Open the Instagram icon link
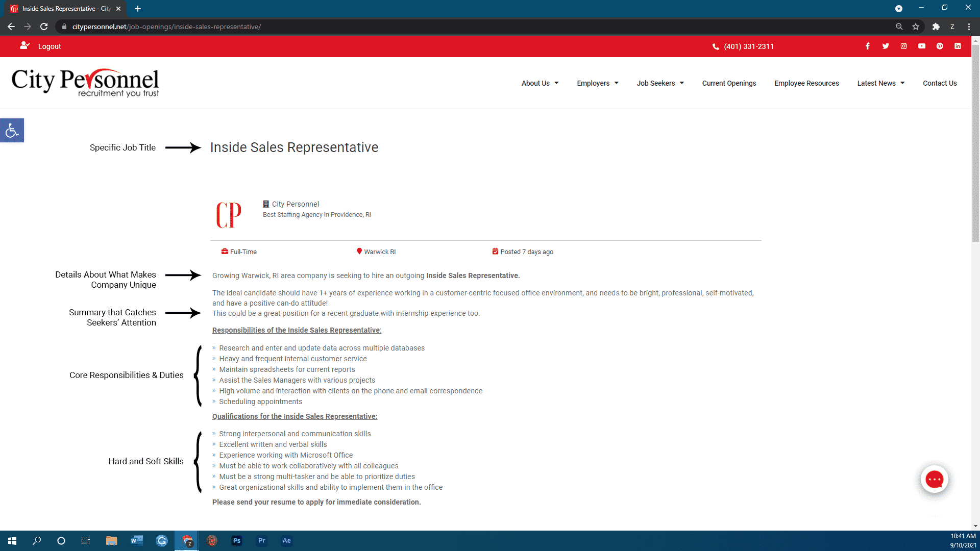The width and height of the screenshot is (980, 551). [x=903, y=46]
